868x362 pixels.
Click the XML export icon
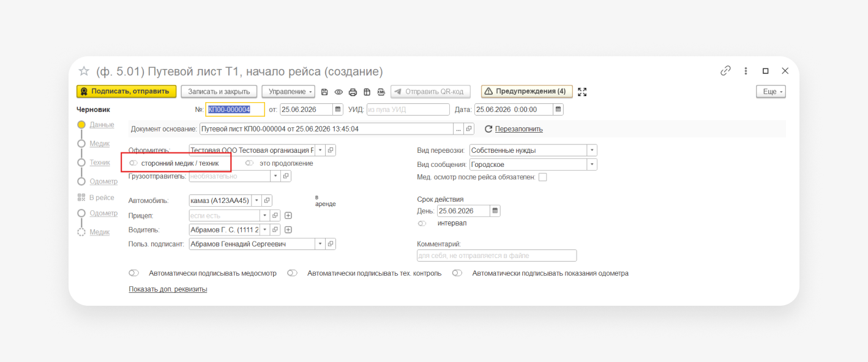(x=381, y=92)
